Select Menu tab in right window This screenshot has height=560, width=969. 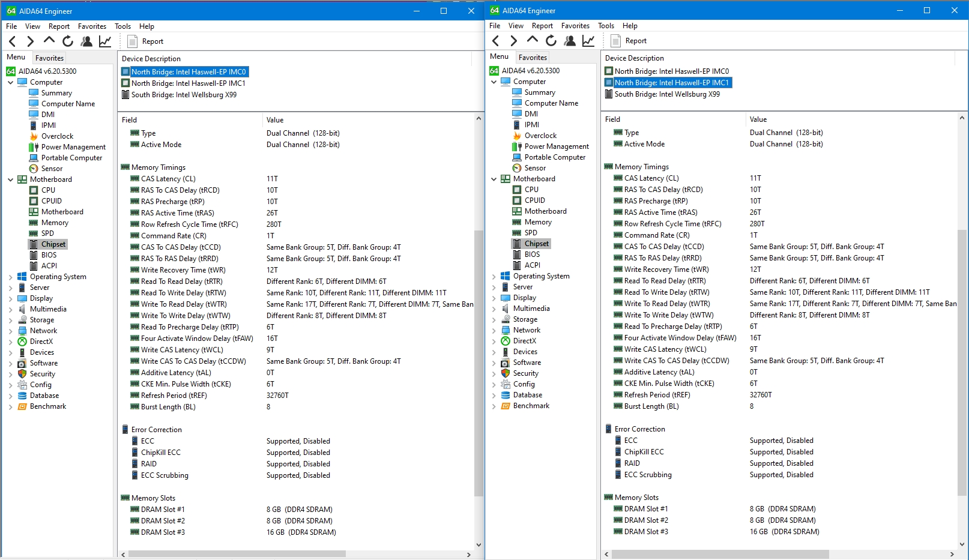[499, 56]
